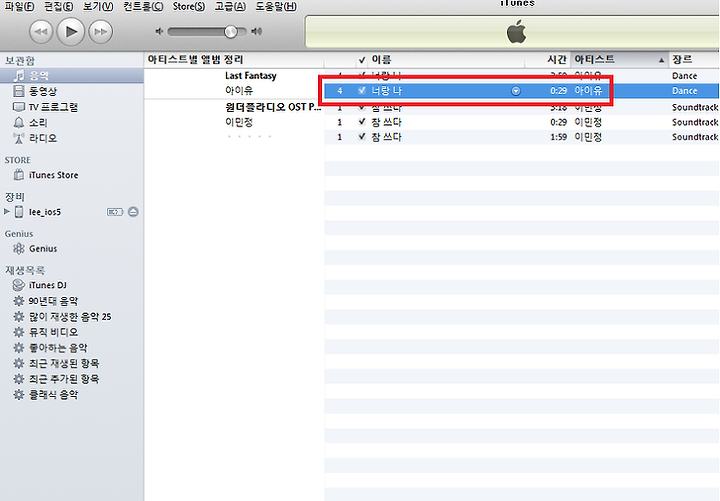Uncheck the 참 쓰다 1:59 track checkbox
The height and width of the screenshot is (501, 720).
click(x=362, y=136)
